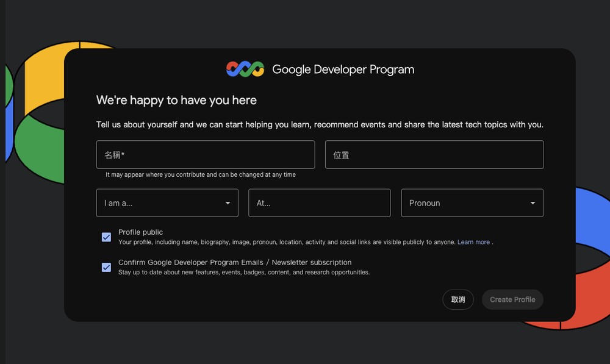Focus the 位置 location input field
This screenshot has width=610, height=364.
[x=434, y=155]
